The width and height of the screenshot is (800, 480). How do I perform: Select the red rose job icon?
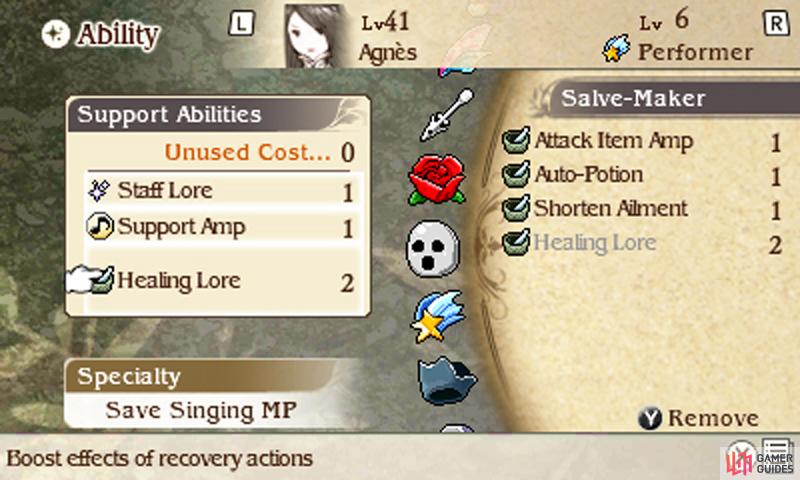pyautogui.click(x=437, y=180)
